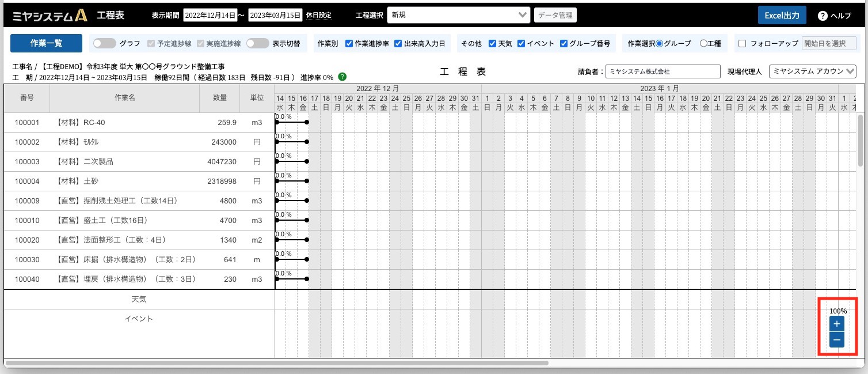Click the ミヤシステムA logo
The height and width of the screenshot is (374, 868).
(50, 16)
